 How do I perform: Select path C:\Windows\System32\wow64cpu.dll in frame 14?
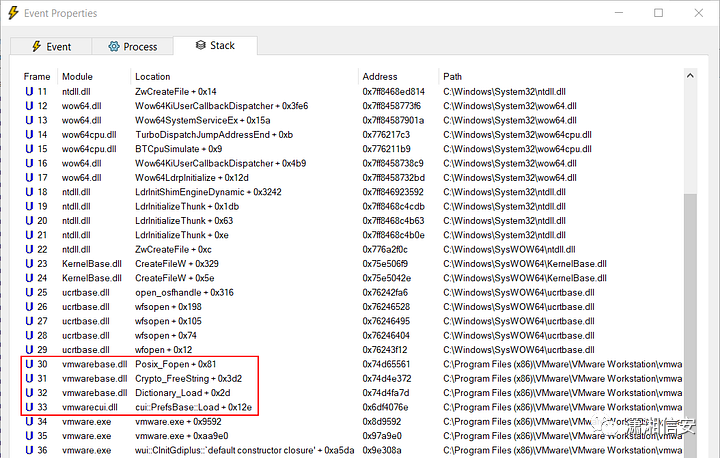point(518,135)
